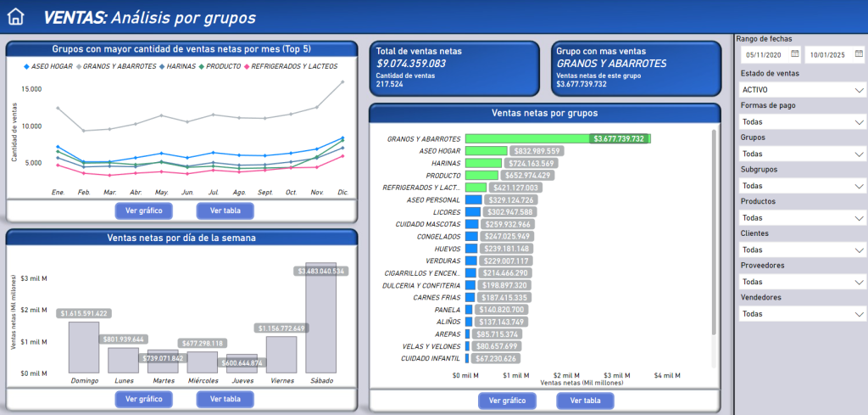Image resolution: width=868 pixels, height=415 pixels.
Task: Click the home icon in header
Action: point(16,17)
